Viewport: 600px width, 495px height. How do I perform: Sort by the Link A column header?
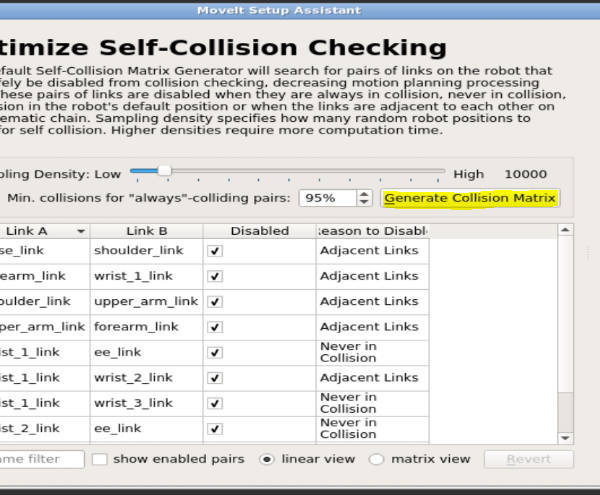(44, 231)
